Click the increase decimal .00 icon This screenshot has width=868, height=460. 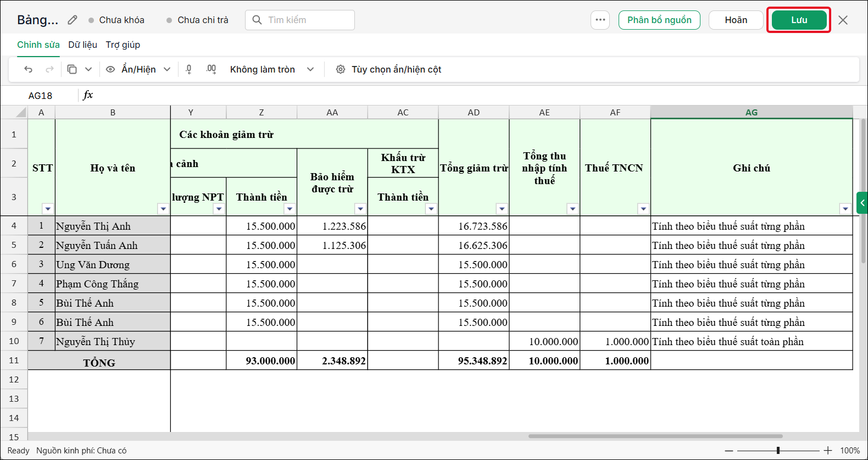pos(211,69)
